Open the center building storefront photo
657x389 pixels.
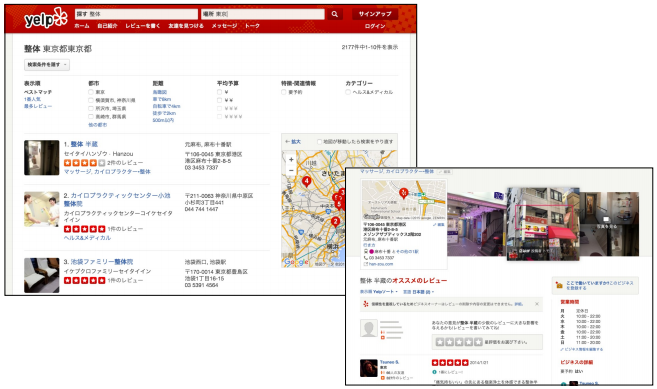[543, 224]
